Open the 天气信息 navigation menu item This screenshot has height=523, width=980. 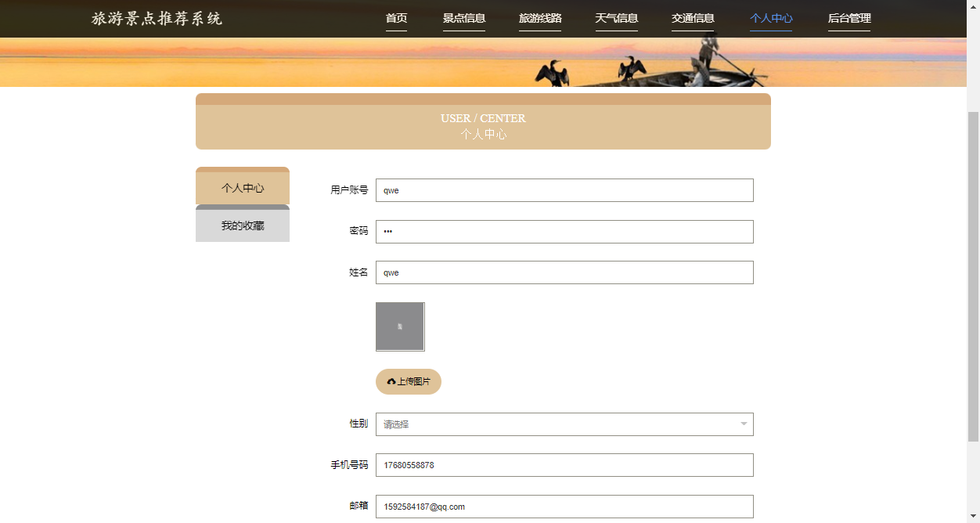(x=616, y=17)
